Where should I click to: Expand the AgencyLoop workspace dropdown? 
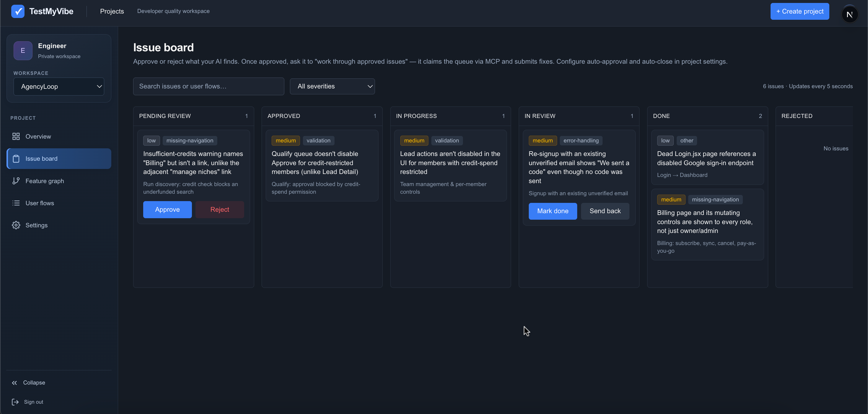coord(59,86)
